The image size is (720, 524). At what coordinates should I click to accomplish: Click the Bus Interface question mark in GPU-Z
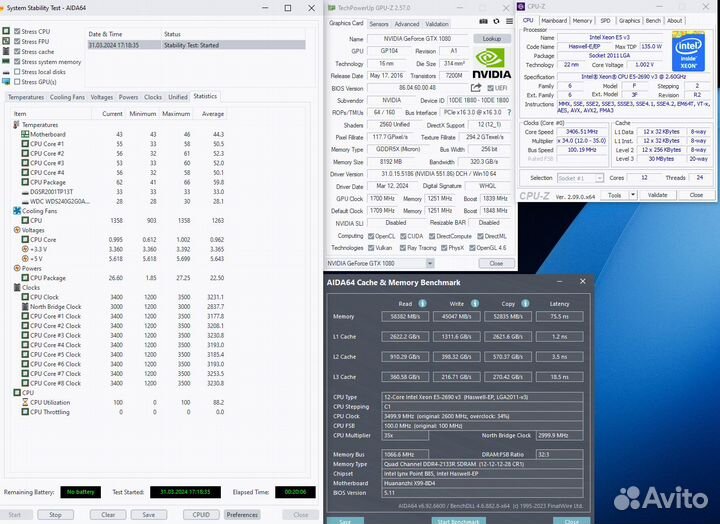coord(509,113)
